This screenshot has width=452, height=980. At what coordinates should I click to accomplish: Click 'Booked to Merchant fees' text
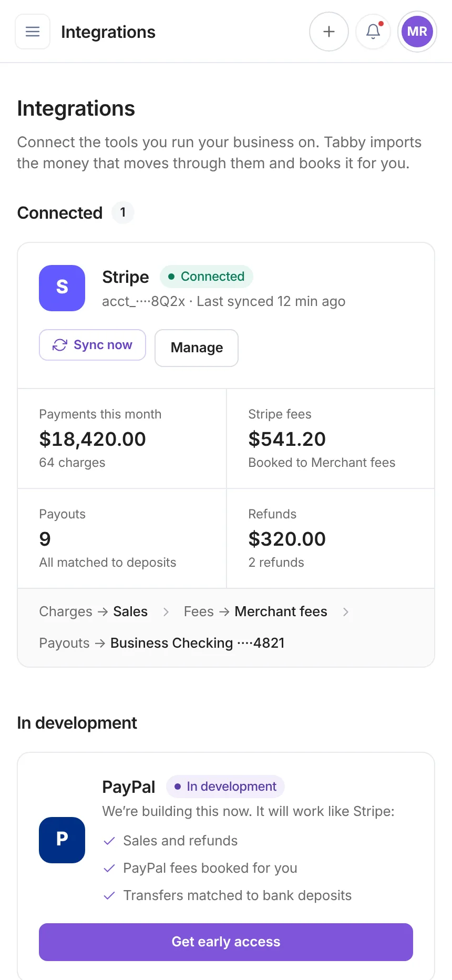point(322,463)
